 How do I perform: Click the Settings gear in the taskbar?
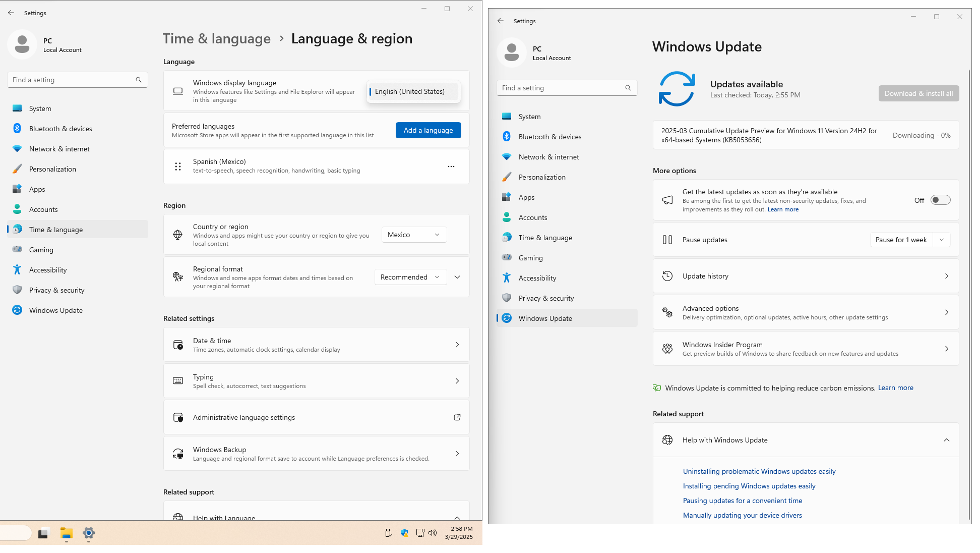click(x=89, y=533)
